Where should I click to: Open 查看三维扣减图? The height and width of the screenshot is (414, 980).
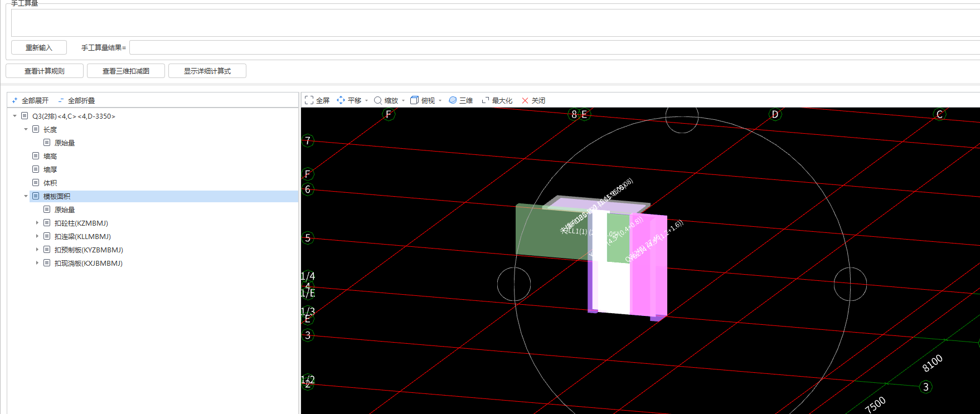pyautogui.click(x=126, y=71)
